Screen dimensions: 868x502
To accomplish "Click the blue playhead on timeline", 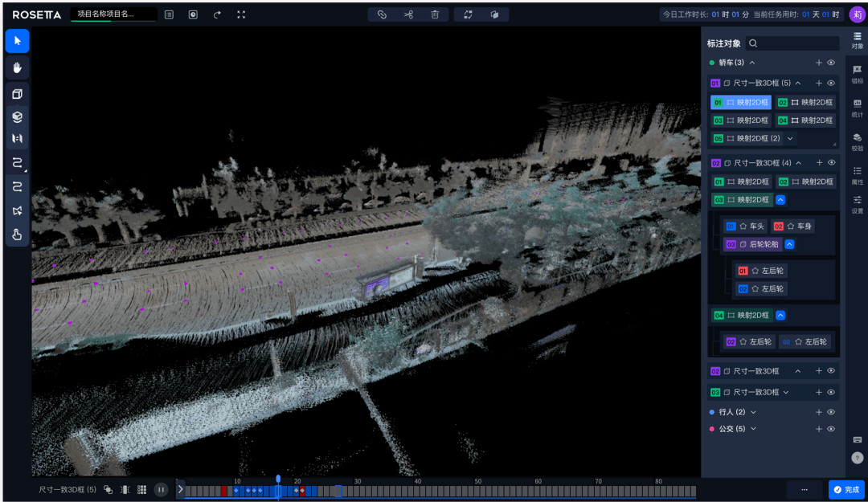I will [278, 480].
